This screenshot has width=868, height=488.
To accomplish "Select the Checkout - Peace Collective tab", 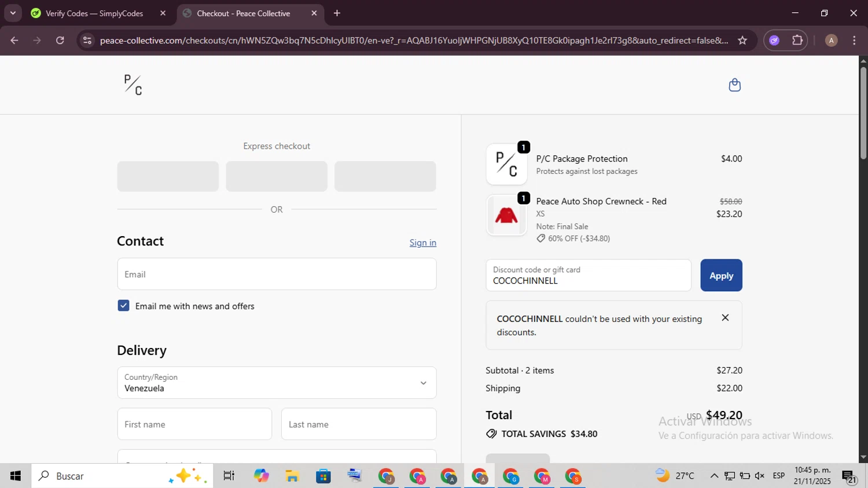I will [243, 13].
